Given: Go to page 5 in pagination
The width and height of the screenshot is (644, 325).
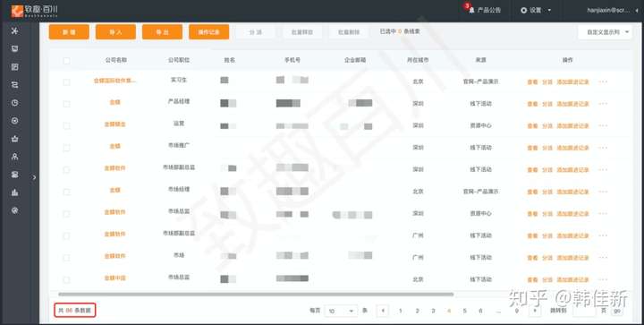Looking at the screenshot, I should click(464, 311).
